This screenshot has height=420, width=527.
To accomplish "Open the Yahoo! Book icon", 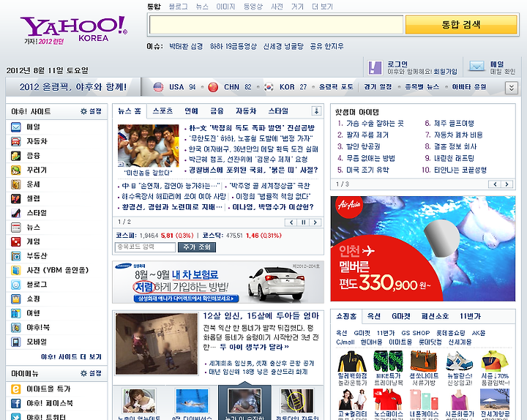I will pyautogui.click(x=16, y=327).
